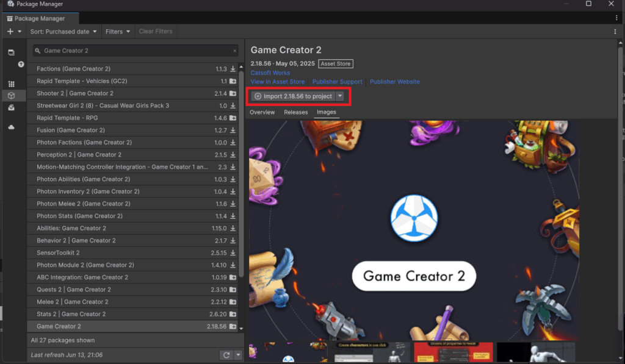
Task: Open the Publisher Website link
Action: click(395, 82)
